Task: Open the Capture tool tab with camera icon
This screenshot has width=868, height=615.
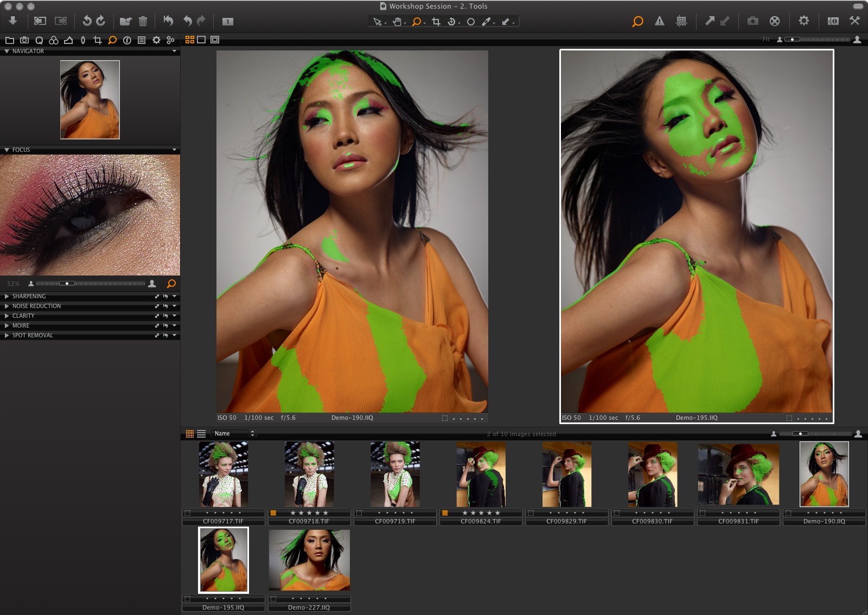Action: click(24, 40)
